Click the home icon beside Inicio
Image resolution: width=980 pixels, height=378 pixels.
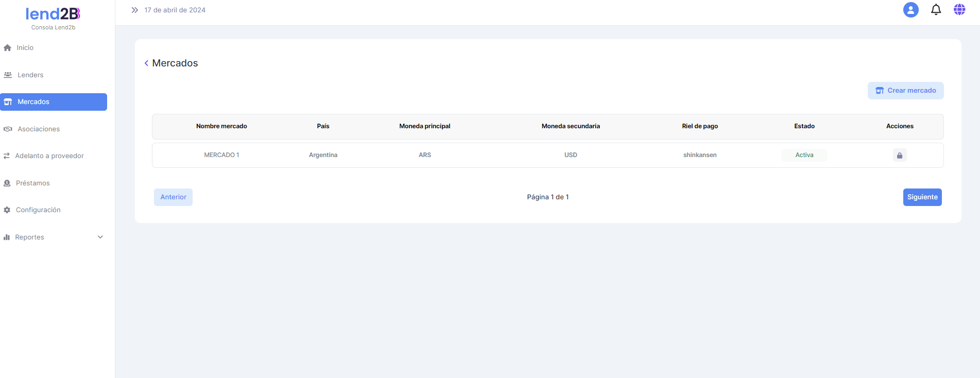8,48
